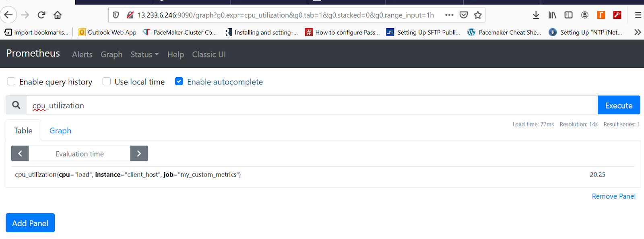The image size is (644, 239).
Task: Toggle Use local time checkbox
Action: pos(107,81)
